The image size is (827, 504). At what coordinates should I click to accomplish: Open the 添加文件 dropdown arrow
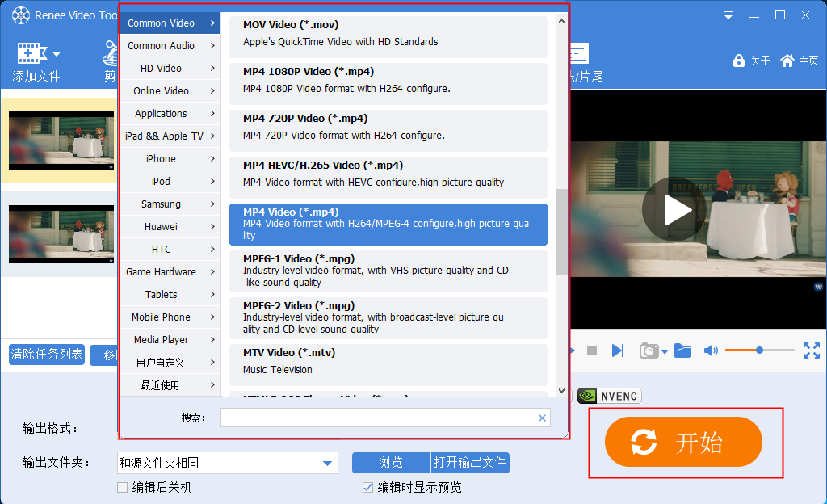57,54
